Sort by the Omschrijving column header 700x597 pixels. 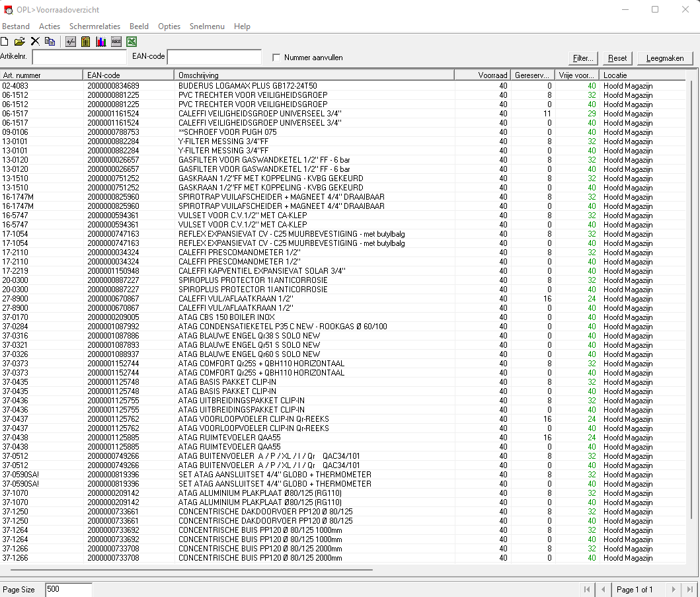pos(314,75)
